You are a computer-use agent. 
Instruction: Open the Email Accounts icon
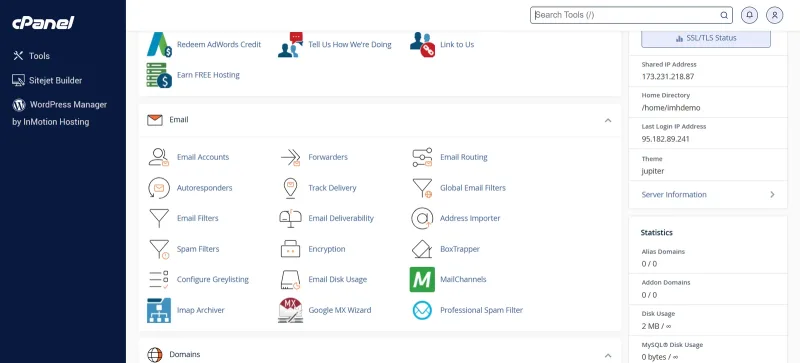tap(159, 157)
